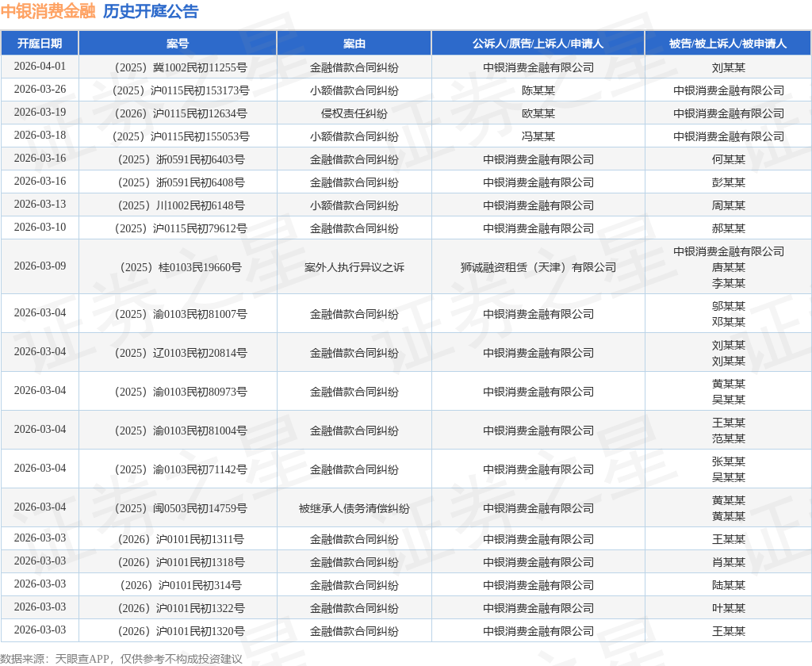Click defendant 张某某
The height and width of the screenshot is (666, 812).
coord(728,461)
